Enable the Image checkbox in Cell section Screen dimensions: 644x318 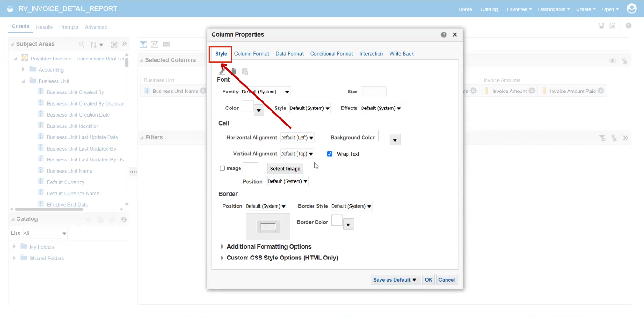point(222,168)
